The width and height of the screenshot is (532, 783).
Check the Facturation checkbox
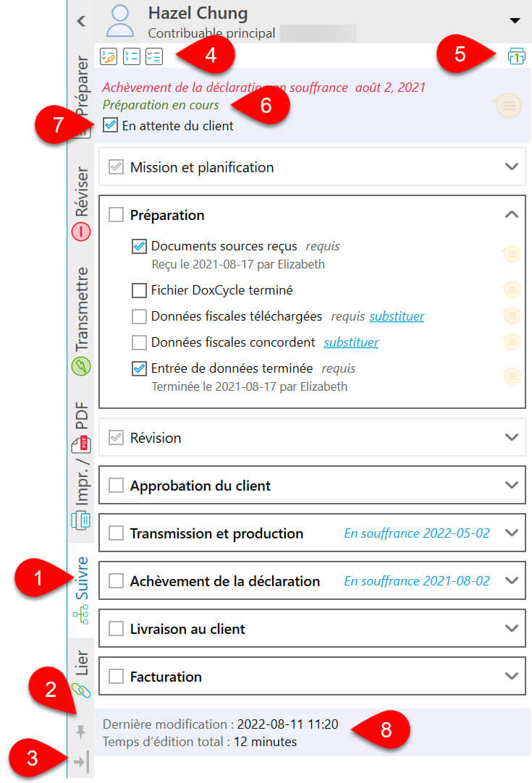coord(116,677)
